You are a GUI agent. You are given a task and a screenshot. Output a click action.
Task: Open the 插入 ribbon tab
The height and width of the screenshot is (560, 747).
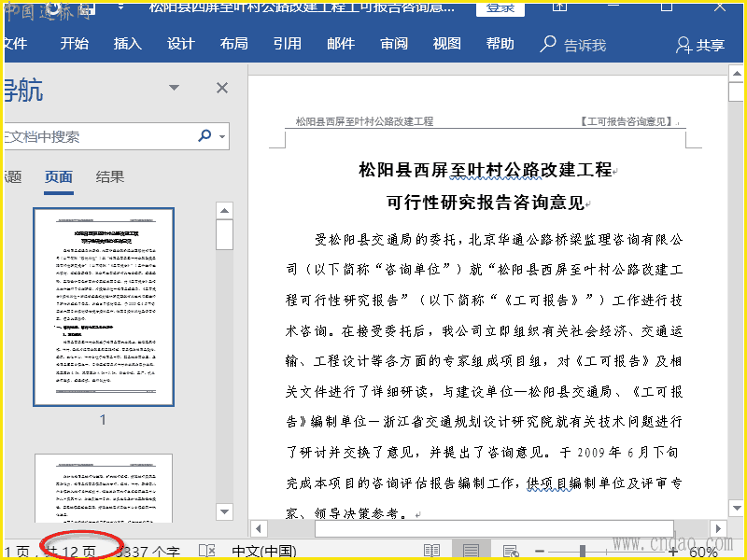point(128,44)
